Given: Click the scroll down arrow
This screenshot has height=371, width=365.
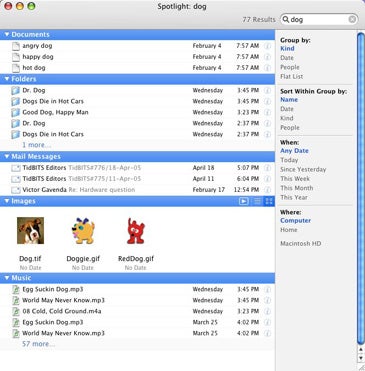Looking at the screenshot, I should pyautogui.click(x=360, y=358).
